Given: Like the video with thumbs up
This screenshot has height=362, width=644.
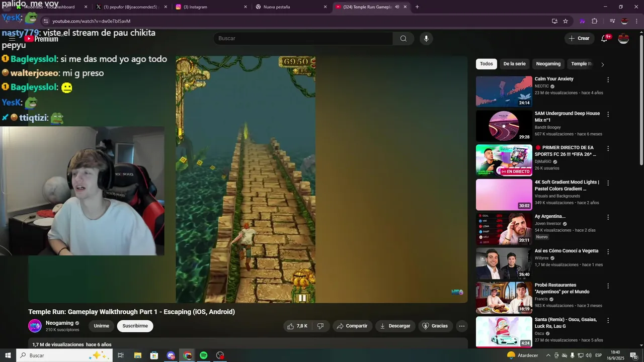Looking at the screenshot, I should (297, 326).
